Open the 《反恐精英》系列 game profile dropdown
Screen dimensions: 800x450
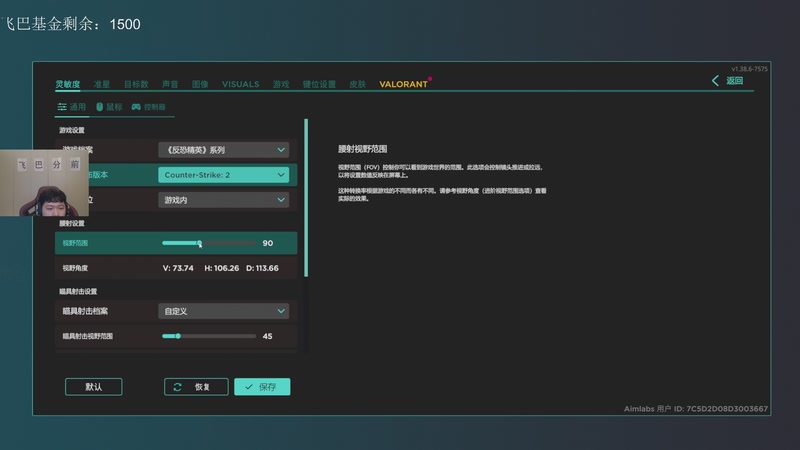[x=223, y=150]
